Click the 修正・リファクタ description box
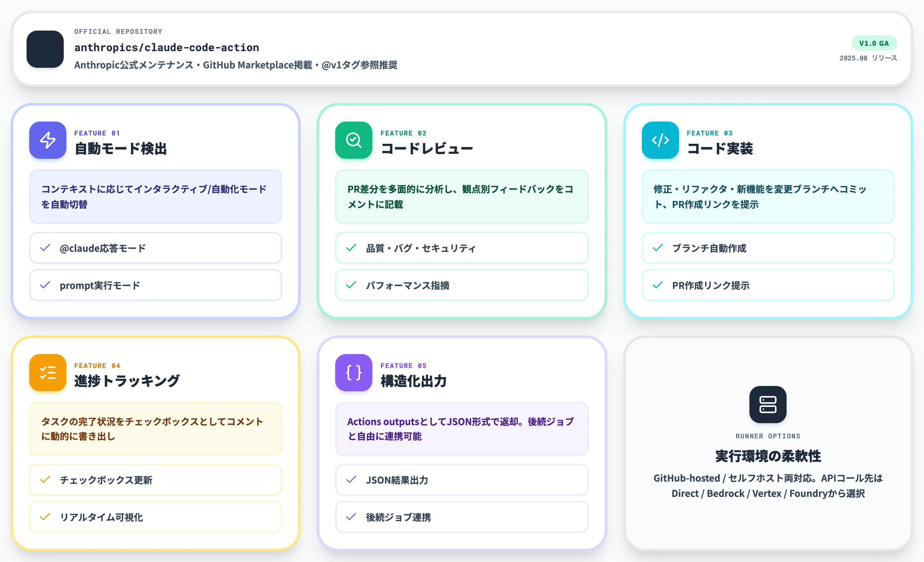The width and height of the screenshot is (924, 562). point(768,197)
